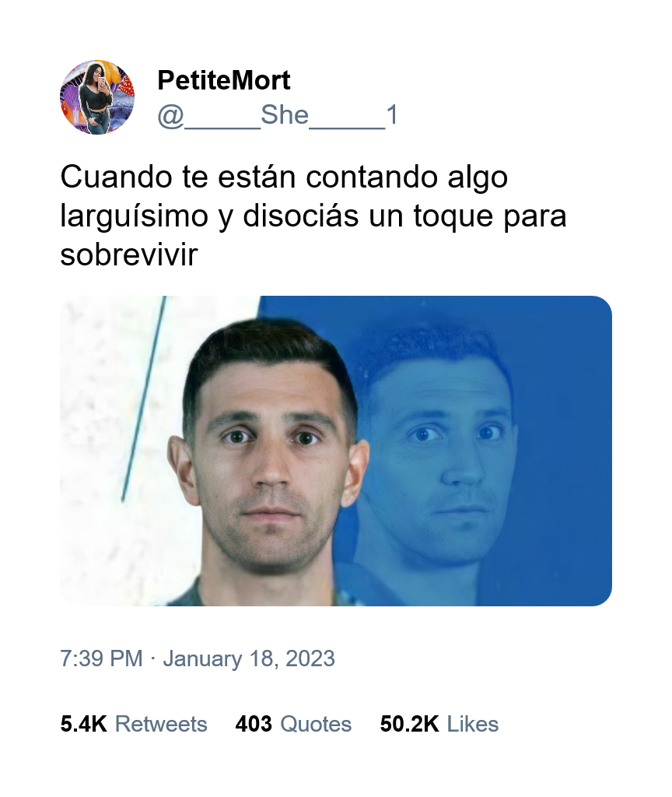The image size is (672, 797).
Task: Open the attached tweet image
Action: [x=336, y=451]
